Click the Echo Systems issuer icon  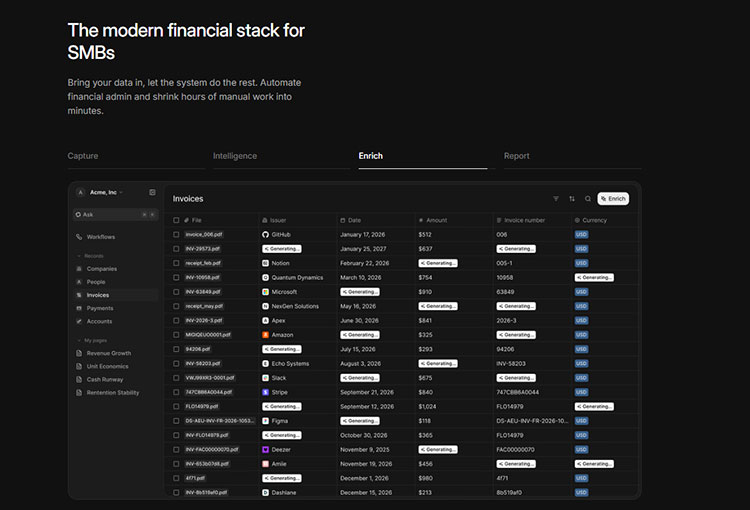[x=265, y=364]
